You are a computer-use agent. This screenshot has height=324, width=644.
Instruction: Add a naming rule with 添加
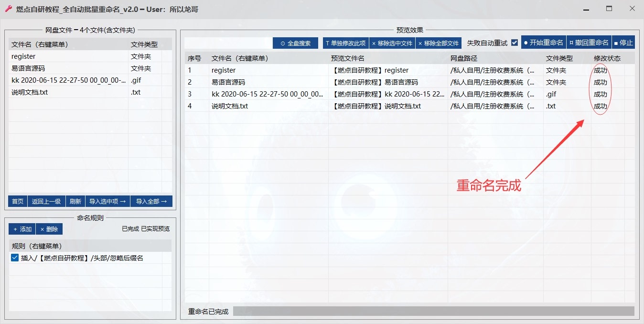pyautogui.click(x=22, y=229)
